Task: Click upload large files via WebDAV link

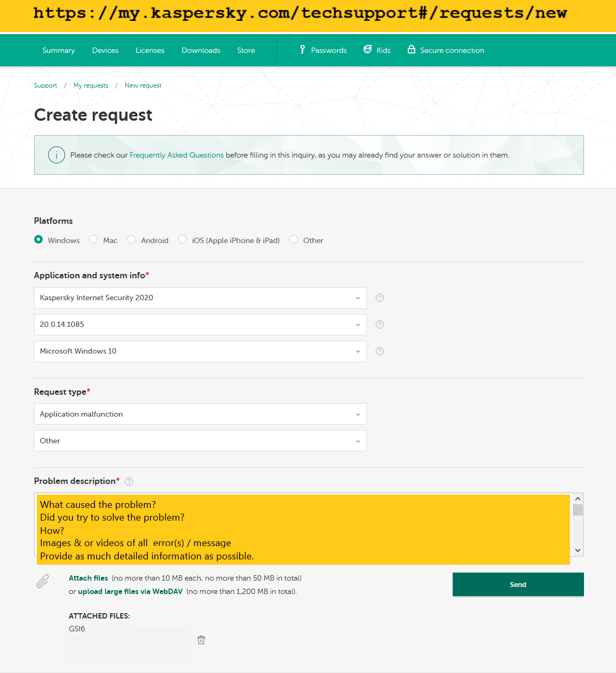Action: click(130, 591)
